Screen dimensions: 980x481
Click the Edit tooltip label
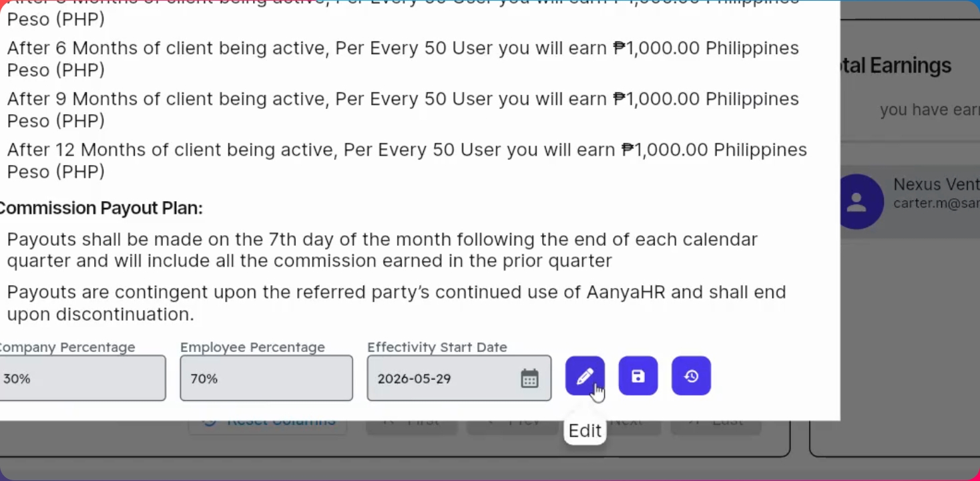[585, 431]
